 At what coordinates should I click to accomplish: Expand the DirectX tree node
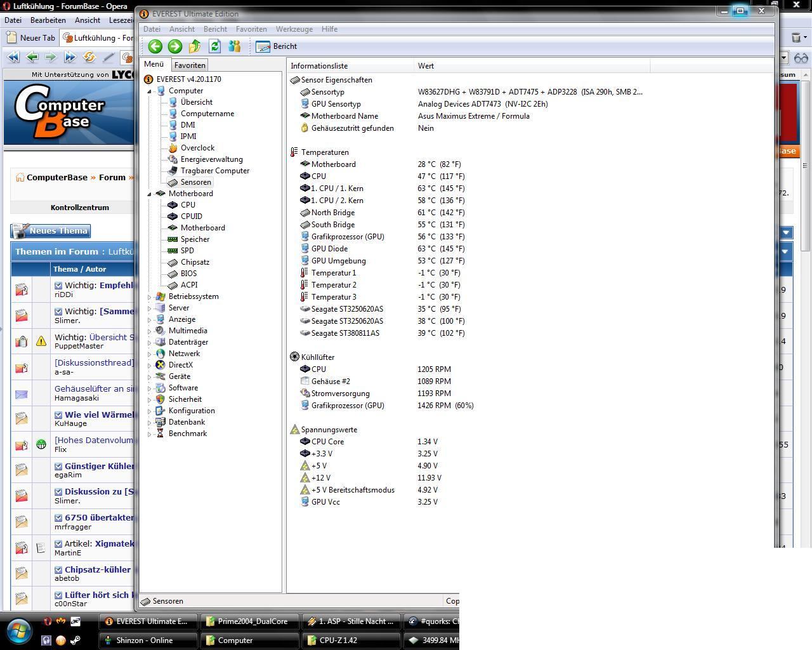(150, 365)
